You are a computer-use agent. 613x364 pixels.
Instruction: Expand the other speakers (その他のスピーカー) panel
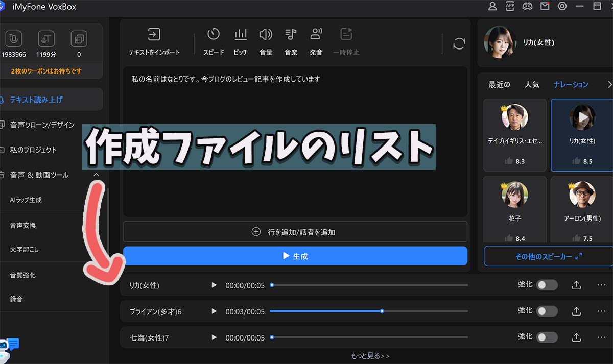tap(548, 256)
